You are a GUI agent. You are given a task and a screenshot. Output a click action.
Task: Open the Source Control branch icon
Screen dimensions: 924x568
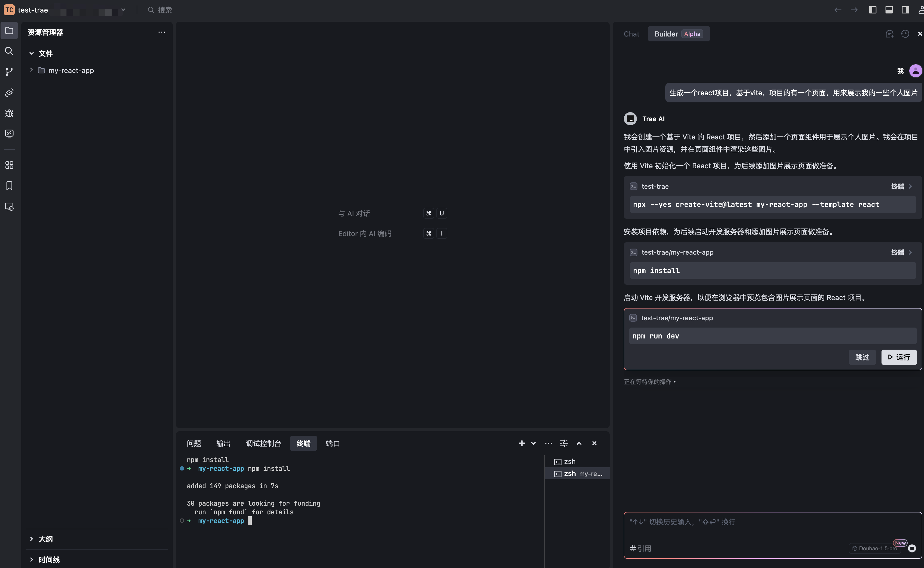coord(9,71)
